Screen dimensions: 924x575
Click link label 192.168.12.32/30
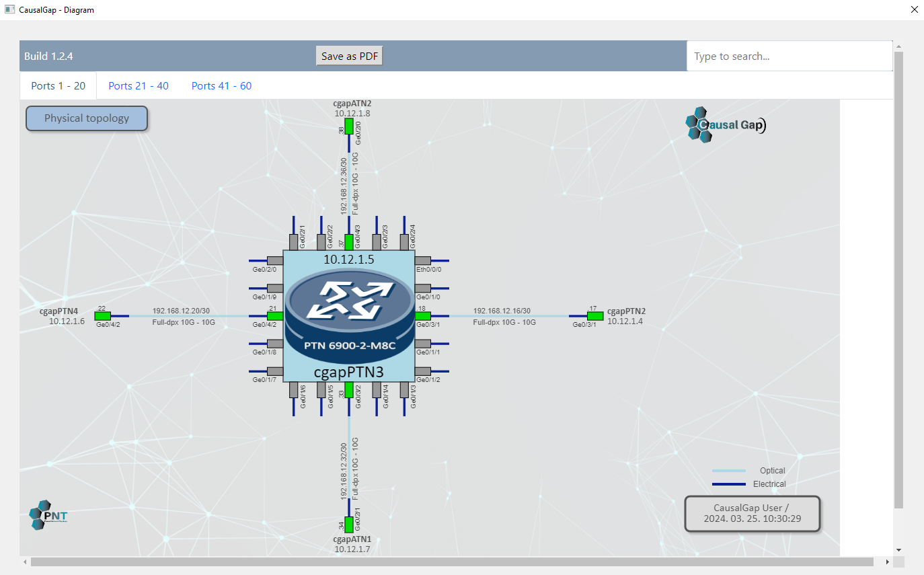point(344,471)
